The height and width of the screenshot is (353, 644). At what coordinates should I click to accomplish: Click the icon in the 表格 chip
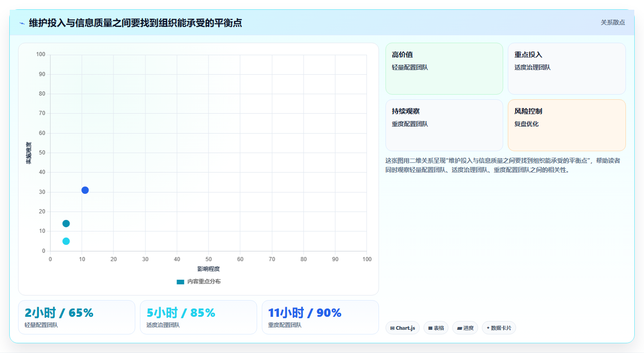point(430,328)
